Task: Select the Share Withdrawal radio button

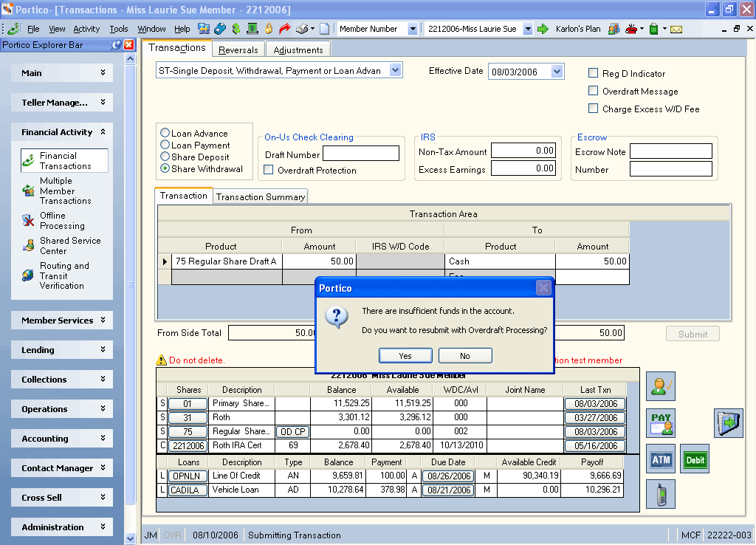Action: tap(165, 168)
